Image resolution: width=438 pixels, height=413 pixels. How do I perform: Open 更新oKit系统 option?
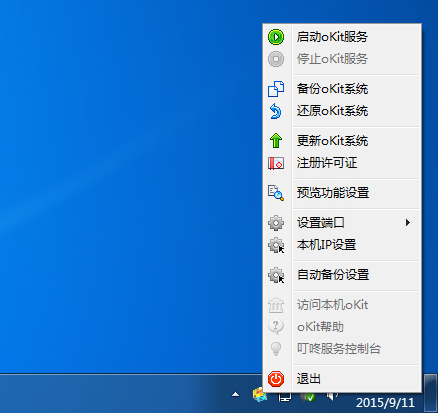click(342, 141)
